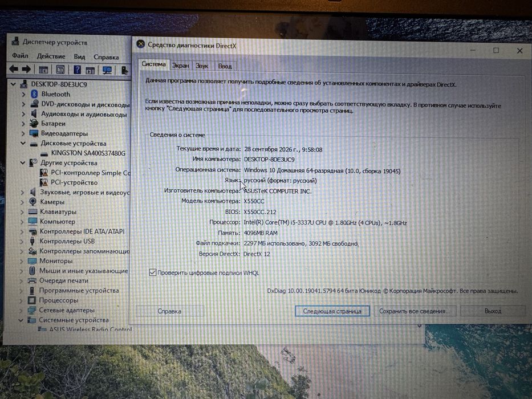This screenshot has width=532, height=399.
Task: Click the Forward arrow in Device Manager toolbar
Action: (26, 69)
